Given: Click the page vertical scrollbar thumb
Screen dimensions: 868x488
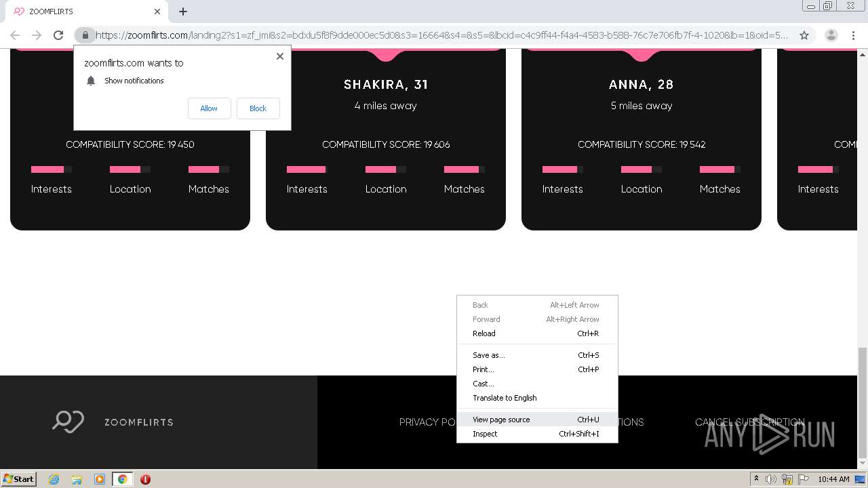Looking at the screenshot, I should 862,403.
